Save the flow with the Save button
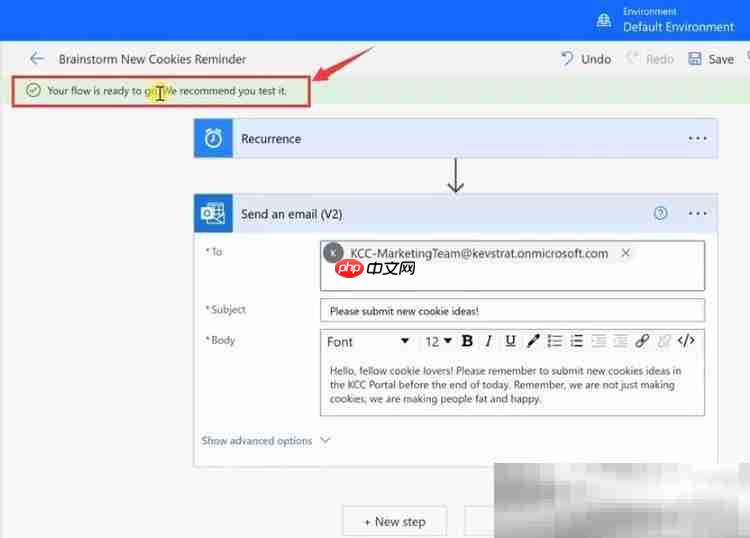The width and height of the screenshot is (750, 538). point(711,59)
